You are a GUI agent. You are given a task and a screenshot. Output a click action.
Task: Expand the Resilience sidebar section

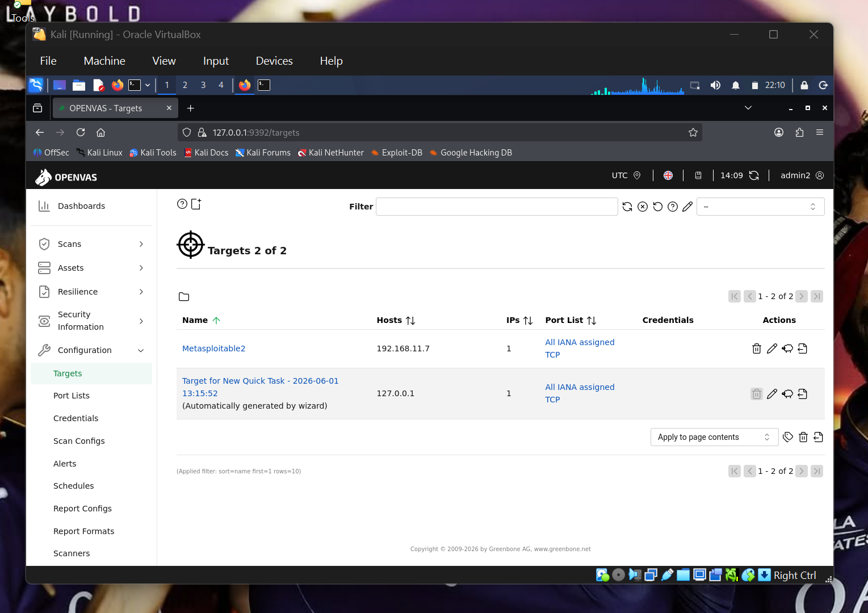tap(91, 292)
